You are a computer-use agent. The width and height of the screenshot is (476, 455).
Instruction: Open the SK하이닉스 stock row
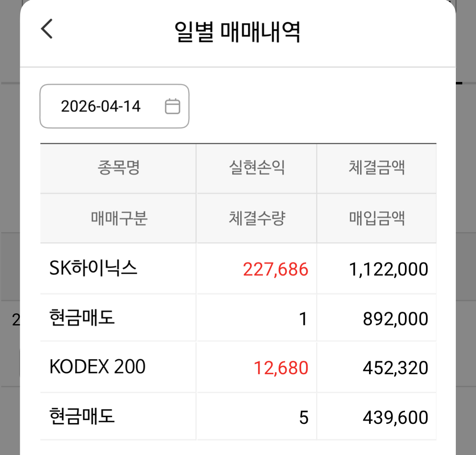[x=94, y=268]
